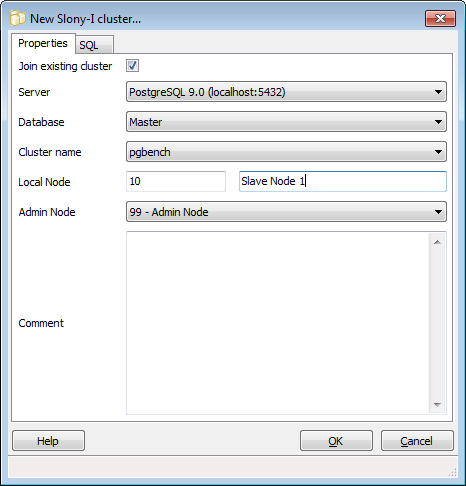Click inside the Comment text area

click(278, 323)
